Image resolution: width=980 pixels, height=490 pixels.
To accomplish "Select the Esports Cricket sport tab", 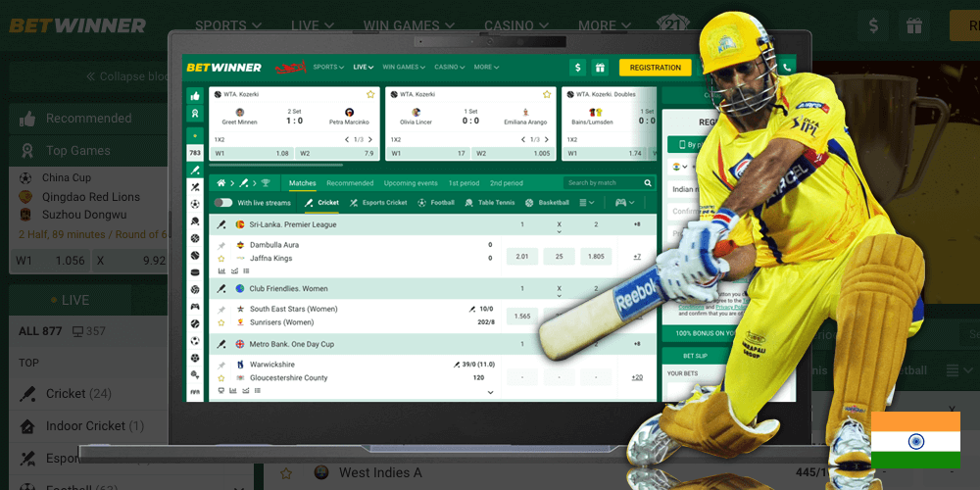I will [x=378, y=203].
